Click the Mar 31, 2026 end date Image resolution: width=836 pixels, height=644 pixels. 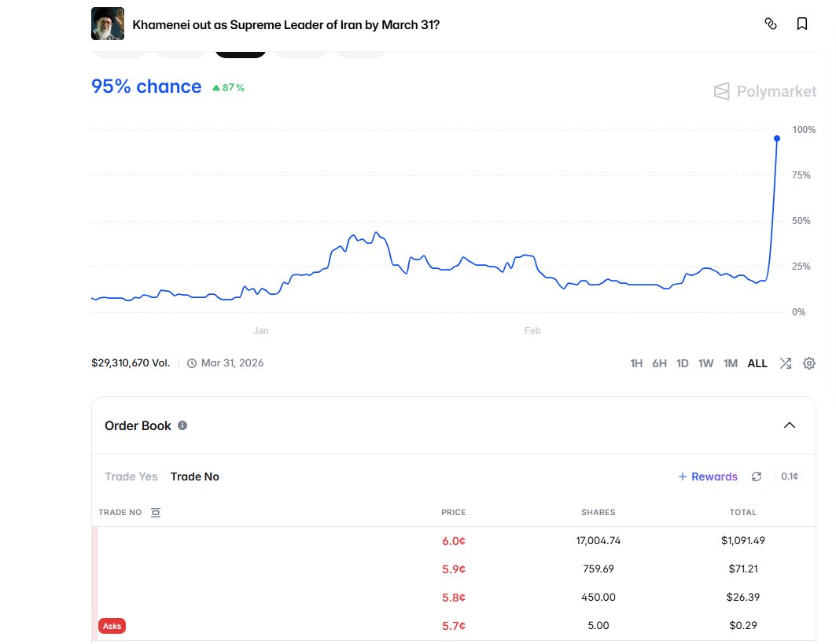pyautogui.click(x=233, y=363)
